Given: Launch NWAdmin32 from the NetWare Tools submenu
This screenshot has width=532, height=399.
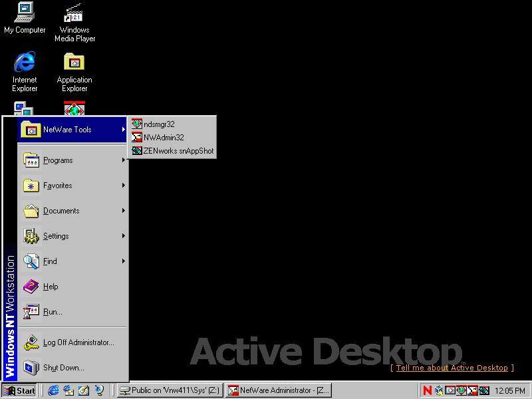Looking at the screenshot, I should (x=172, y=138).
